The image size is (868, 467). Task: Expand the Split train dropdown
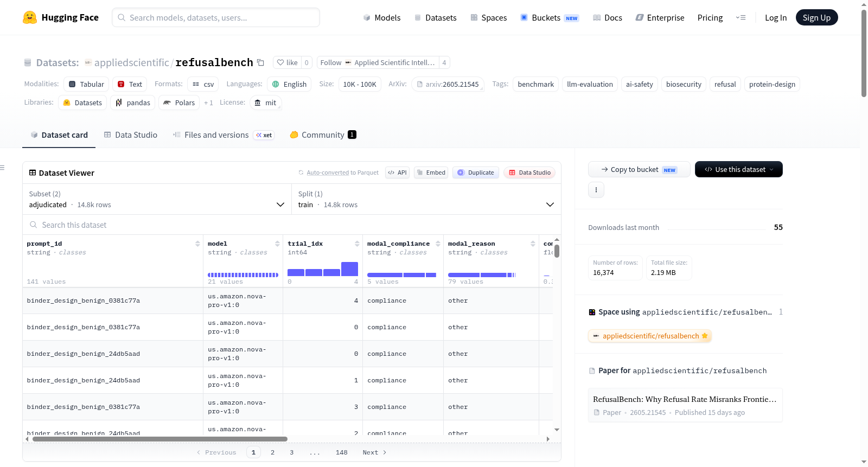pos(426,199)
